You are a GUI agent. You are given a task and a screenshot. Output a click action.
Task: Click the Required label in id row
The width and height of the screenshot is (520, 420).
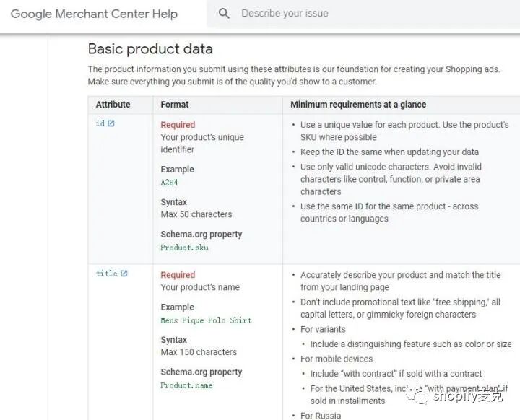[x=178, y=125]
